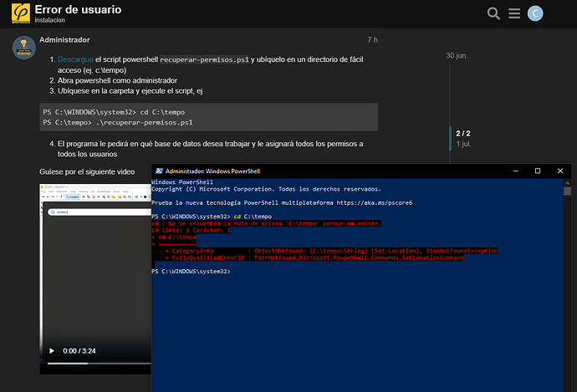Click the PowerShell prompt "PS C:\WINDOWS\system32>" at the bottom
577x392 pixels.
tap(191, 272)
